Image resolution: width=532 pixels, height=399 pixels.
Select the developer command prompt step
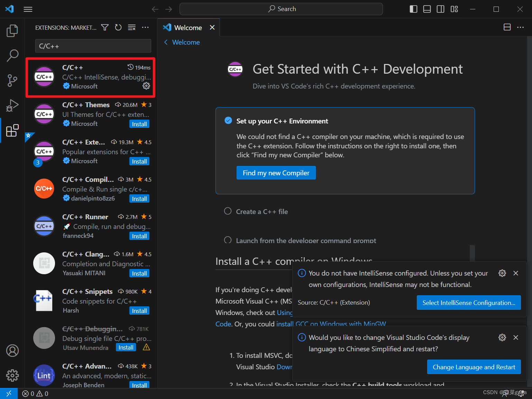[x=306, y=240]
